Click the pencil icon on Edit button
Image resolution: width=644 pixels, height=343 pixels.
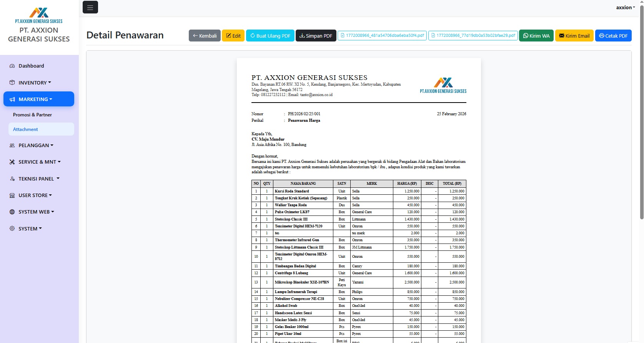tap(228, 36)
